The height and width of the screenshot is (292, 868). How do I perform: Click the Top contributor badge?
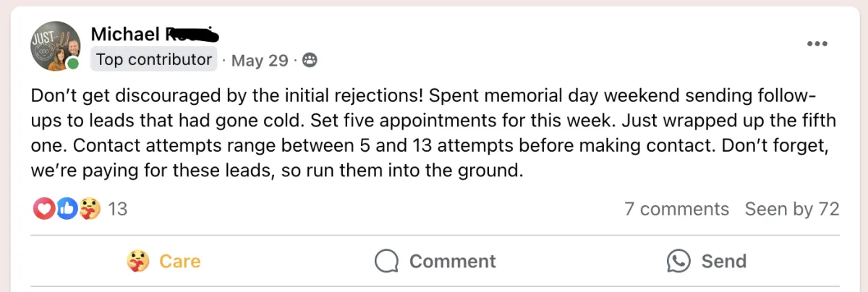click(x=154, y=60)
